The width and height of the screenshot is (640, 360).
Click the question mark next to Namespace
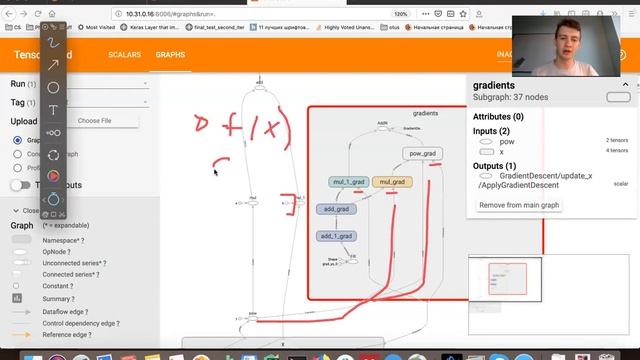click(82, 240)
